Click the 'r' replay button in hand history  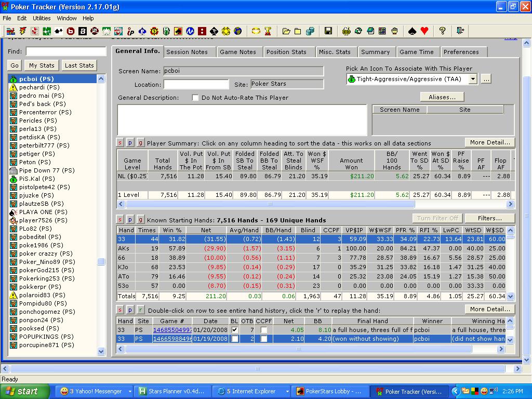140,310
